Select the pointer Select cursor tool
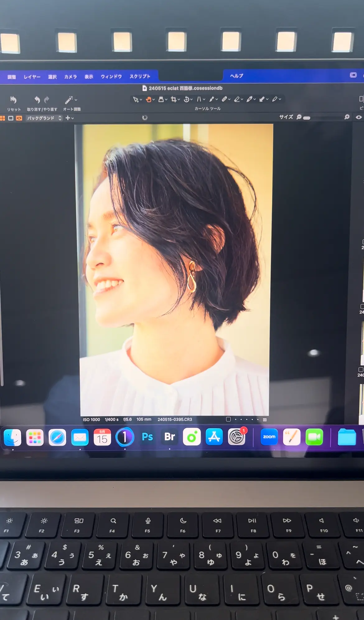Viewport: 364px width, 620px height. point(136,100)
